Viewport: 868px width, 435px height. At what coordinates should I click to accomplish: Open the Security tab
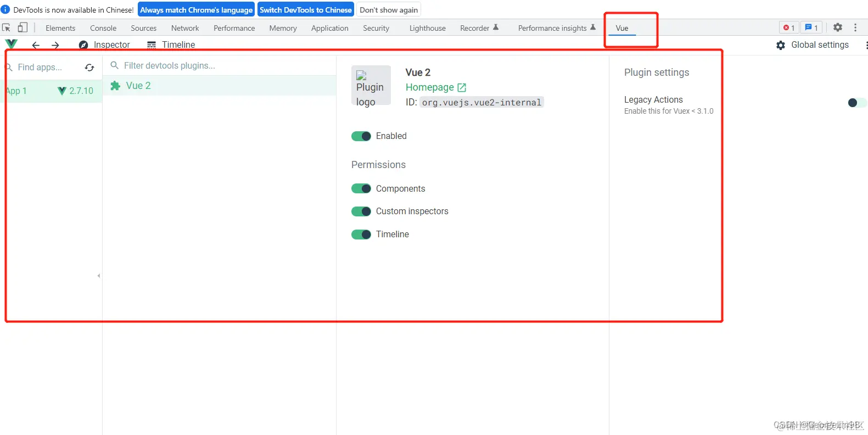coord(376,28)
